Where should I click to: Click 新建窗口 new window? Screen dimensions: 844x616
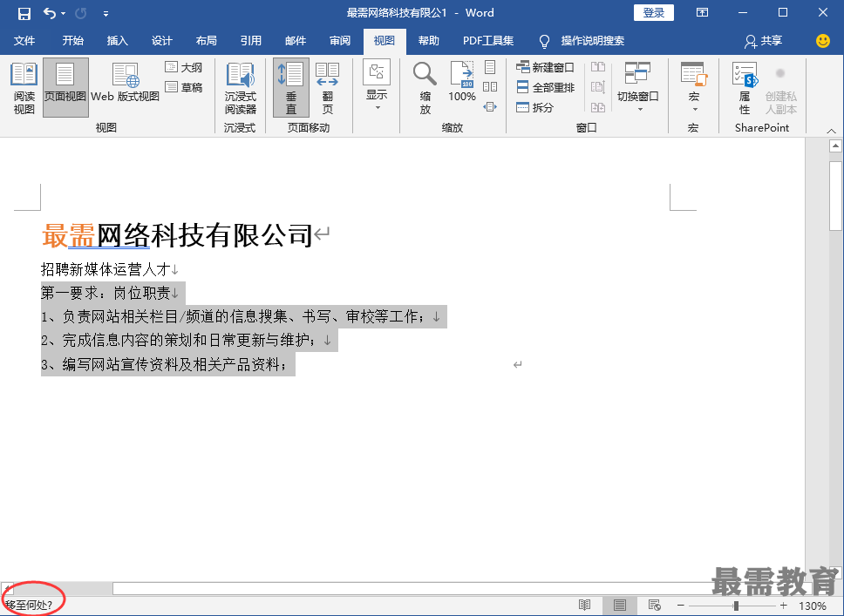545,67
